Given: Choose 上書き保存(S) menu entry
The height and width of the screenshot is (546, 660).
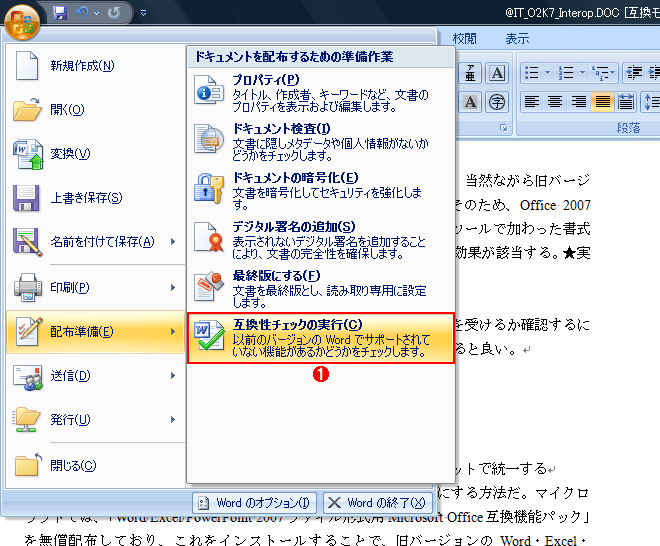Looking at the screenshot, I should tap(96, 197).
